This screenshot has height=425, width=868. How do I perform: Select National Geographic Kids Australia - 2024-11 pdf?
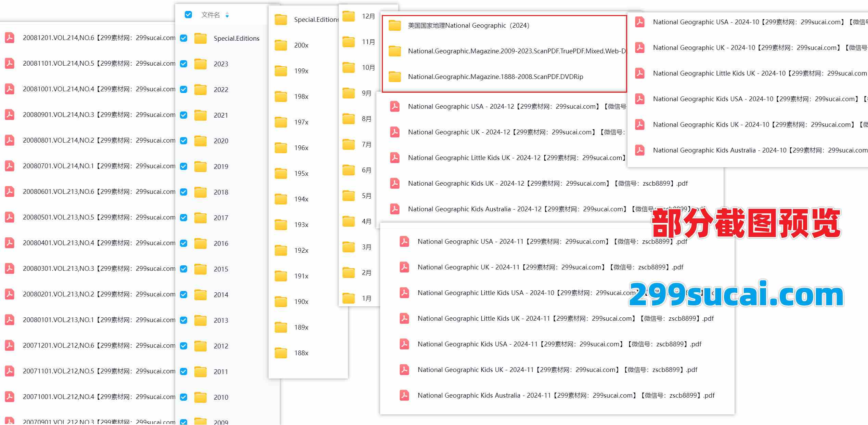click(566, 395)
